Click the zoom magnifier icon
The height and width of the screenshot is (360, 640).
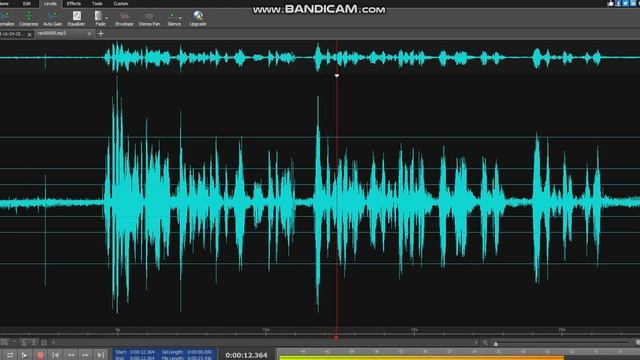tap(485, 343)
